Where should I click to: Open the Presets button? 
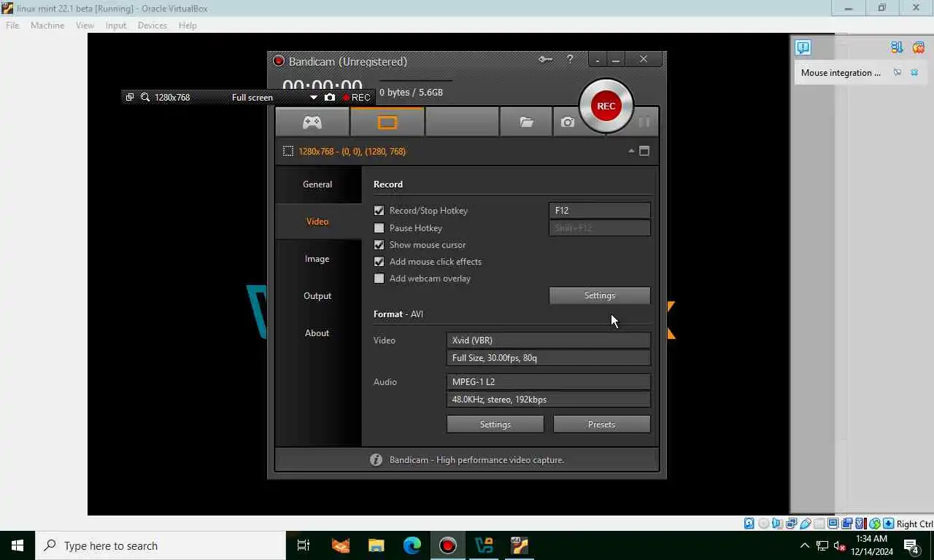[602, 424]
